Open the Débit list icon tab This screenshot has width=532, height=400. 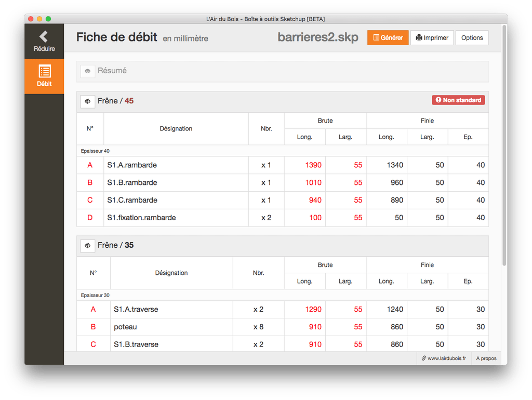[44, 76]
